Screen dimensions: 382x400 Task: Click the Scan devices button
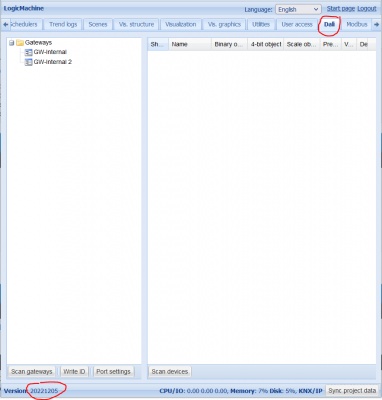point(170,371)
